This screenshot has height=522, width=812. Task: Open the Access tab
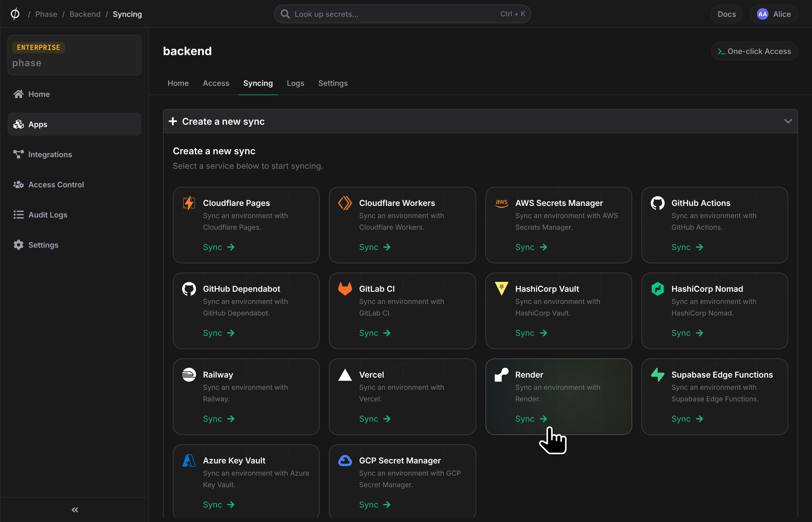[216, 83]
